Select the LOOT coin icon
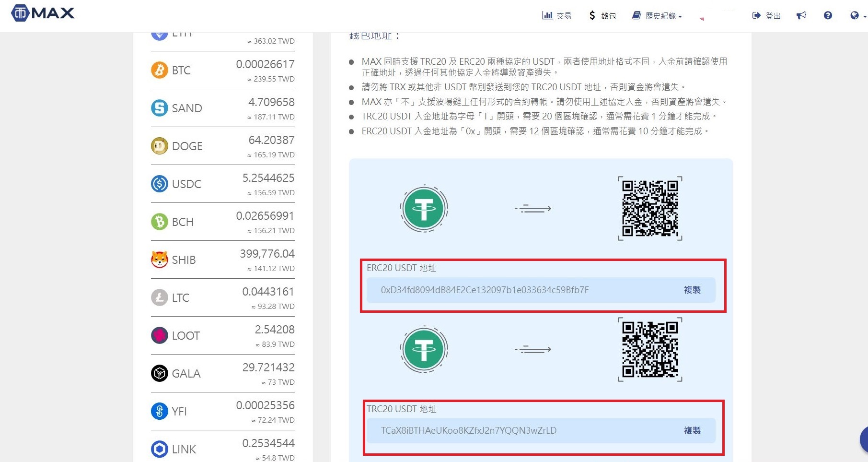868x462 pixels. point(160,335)
